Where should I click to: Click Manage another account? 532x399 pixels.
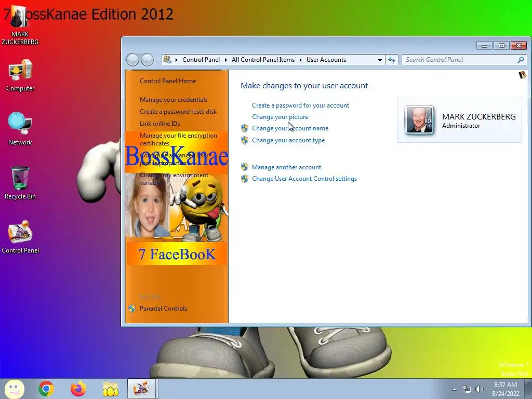(x=286, y=167)
